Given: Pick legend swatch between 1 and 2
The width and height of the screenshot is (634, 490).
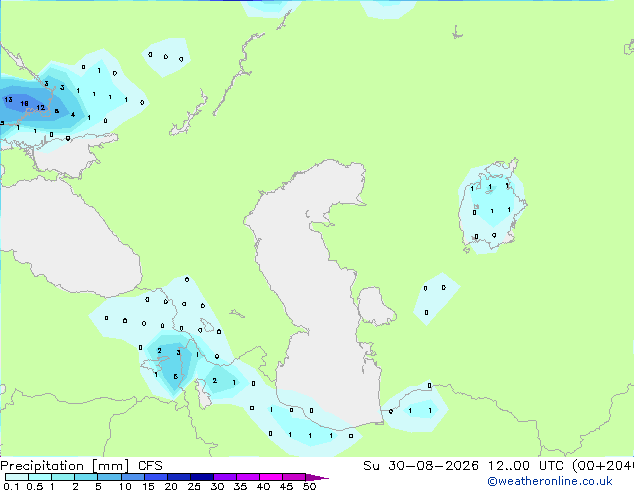Looking at the screenshot, I should click(x=63, y=477).
